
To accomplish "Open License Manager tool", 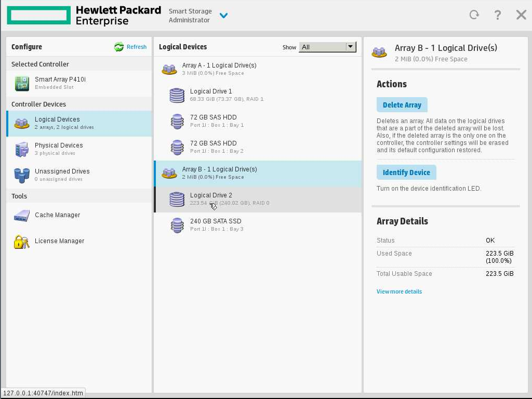I will pos(79,241).
